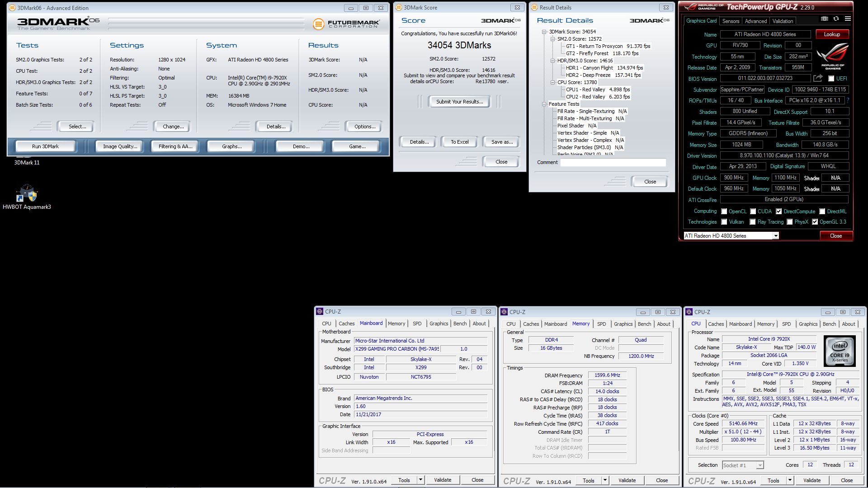Screen dimensions: 868x488
Task: Click the title icon of the Mainboard CPU-Z window
Action: (x=320, y=311)
